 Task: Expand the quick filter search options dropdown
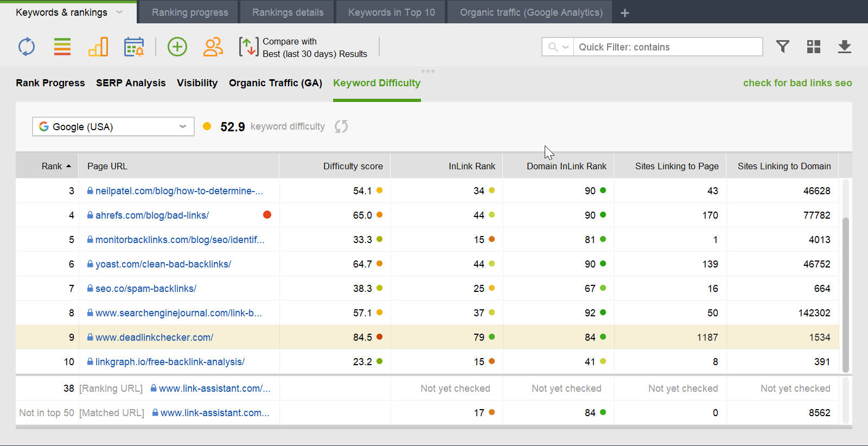point(558,47)
